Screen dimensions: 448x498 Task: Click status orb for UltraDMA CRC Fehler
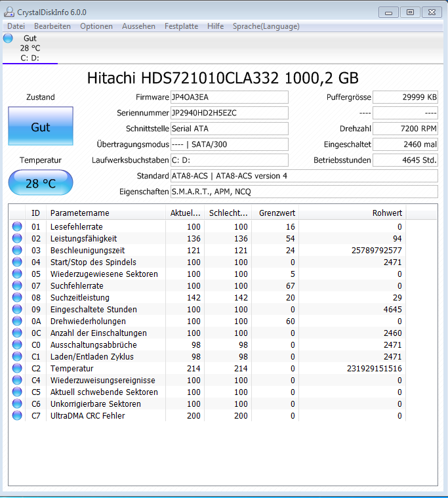pyautogui.click(x=17, y=415)
